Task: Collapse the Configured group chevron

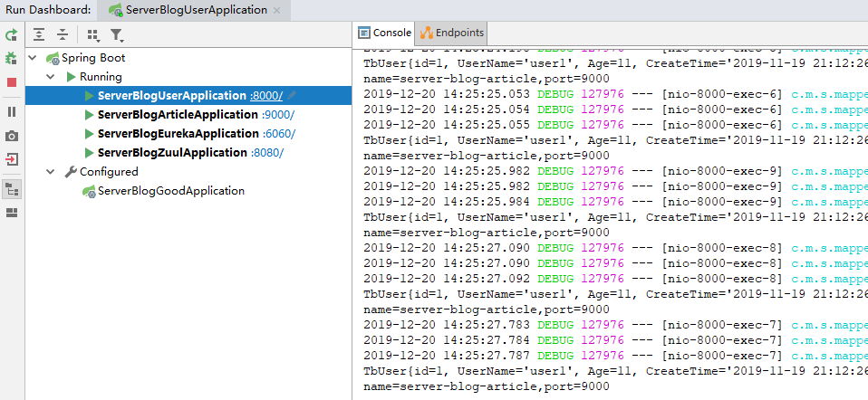Action: pos(51,172)
